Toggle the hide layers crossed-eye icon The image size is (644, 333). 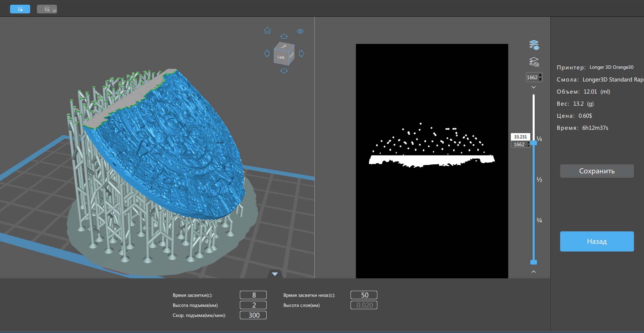pos(534,62)
